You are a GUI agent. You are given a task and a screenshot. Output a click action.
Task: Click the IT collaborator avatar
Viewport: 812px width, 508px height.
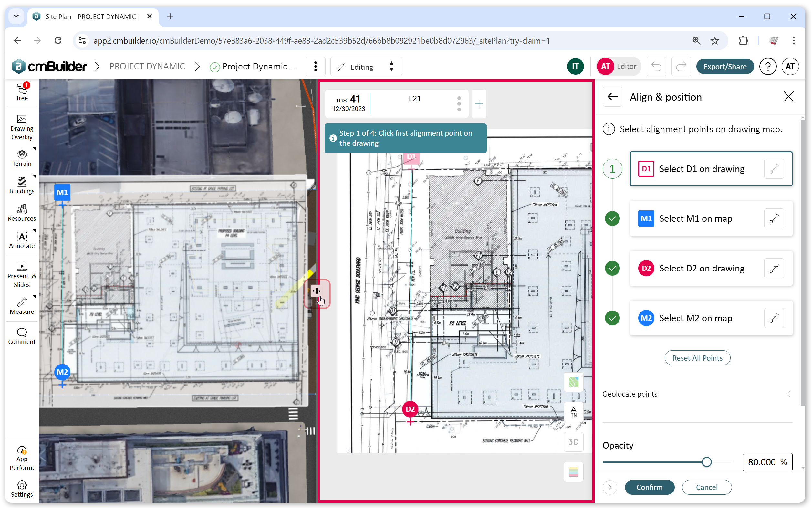(575, 67)
